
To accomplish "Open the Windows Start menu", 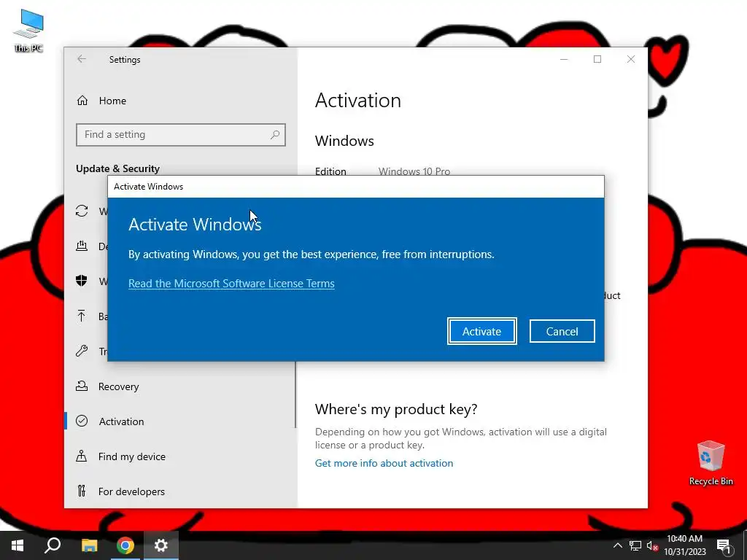I will coord(18,545).
